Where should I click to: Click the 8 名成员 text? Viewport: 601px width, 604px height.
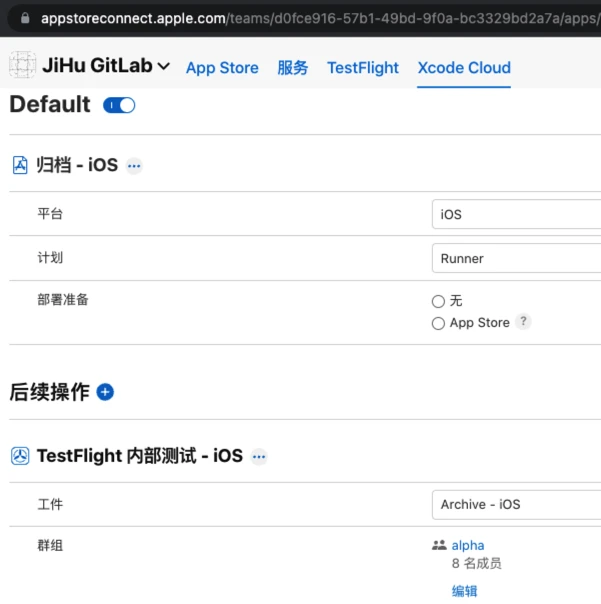[x=477, y=563]
